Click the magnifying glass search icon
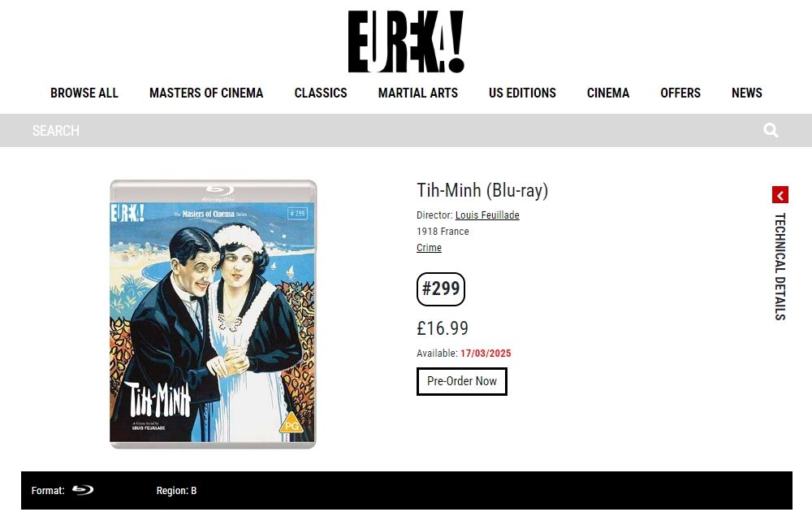Image resolution: width=812 pixels, height=512 pixels. pos(771,130)
